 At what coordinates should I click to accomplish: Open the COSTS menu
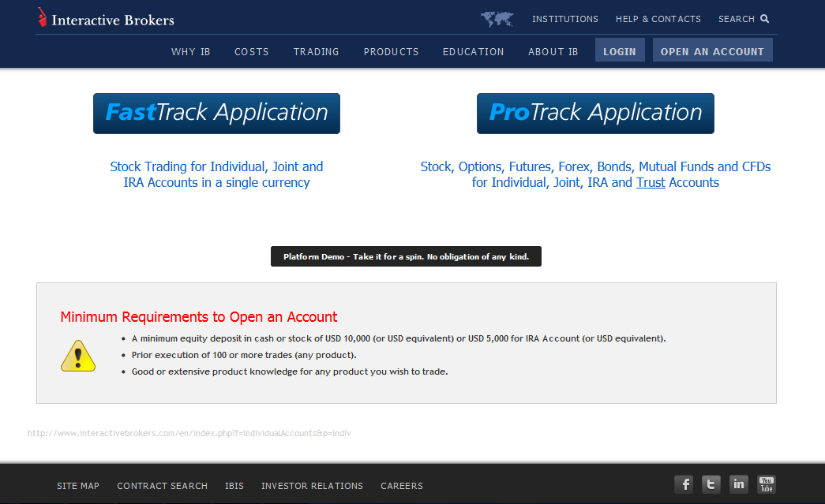tap(252, 52)
